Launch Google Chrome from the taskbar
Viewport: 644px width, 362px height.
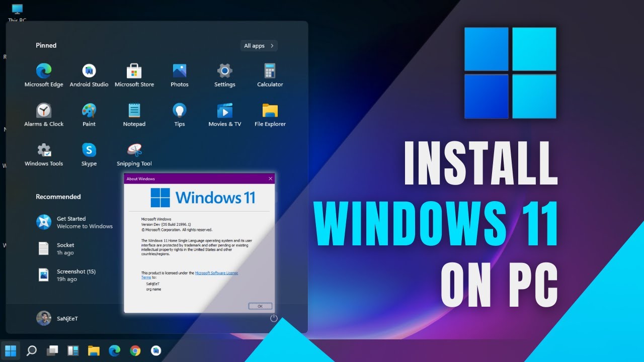[x=135, y=350]
